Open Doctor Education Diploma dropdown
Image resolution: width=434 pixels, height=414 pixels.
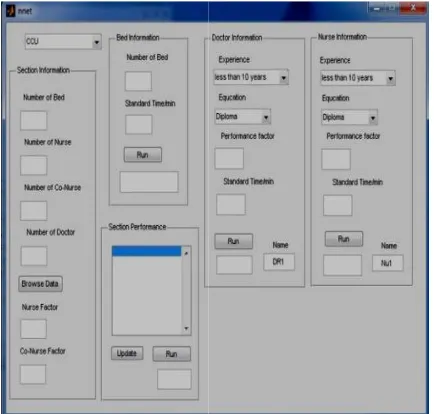[242, 117]
